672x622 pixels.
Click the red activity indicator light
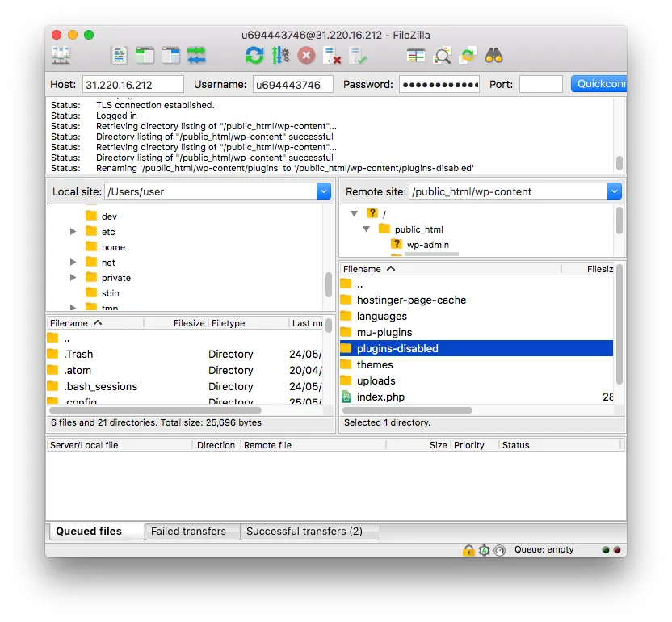[x=617, y=550]
